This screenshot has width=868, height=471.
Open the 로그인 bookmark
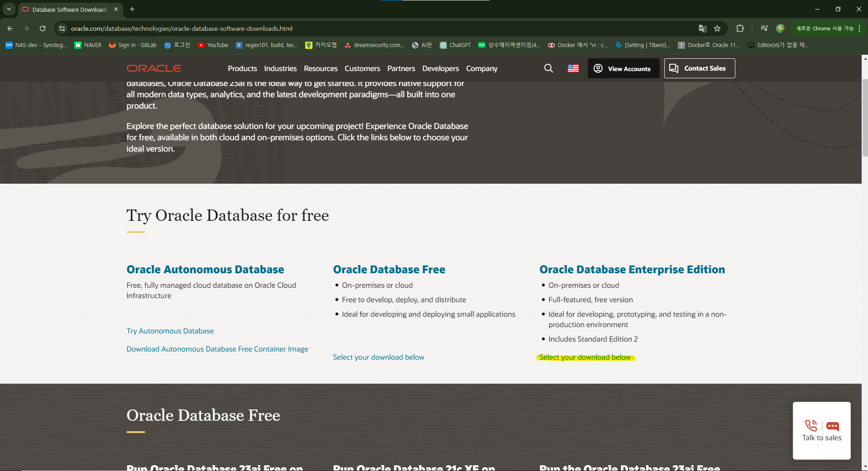click(x=177, y=45)
